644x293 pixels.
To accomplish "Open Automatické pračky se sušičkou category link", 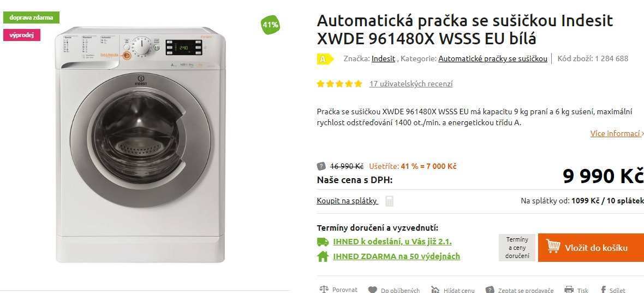I will point(492,58).
